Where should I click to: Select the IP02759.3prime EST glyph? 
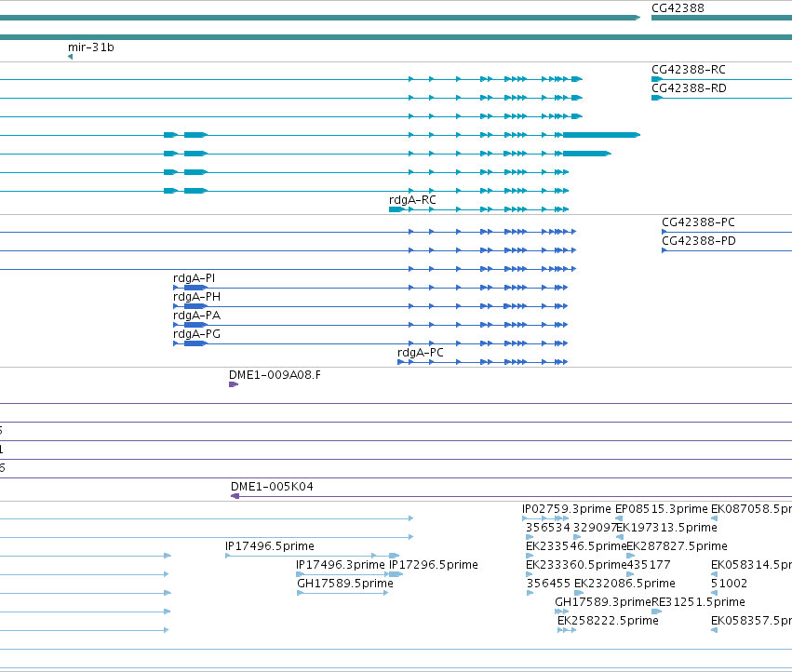click(545, 519)
